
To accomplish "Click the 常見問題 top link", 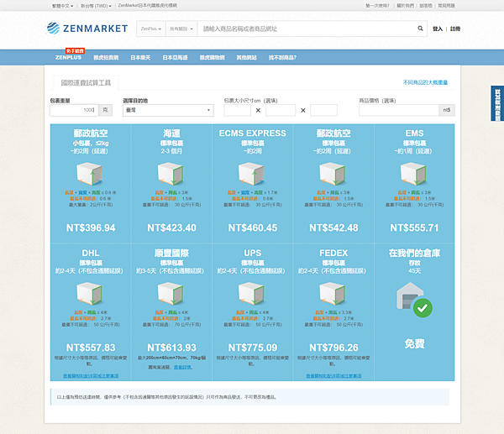I will [x=447, y=6].
